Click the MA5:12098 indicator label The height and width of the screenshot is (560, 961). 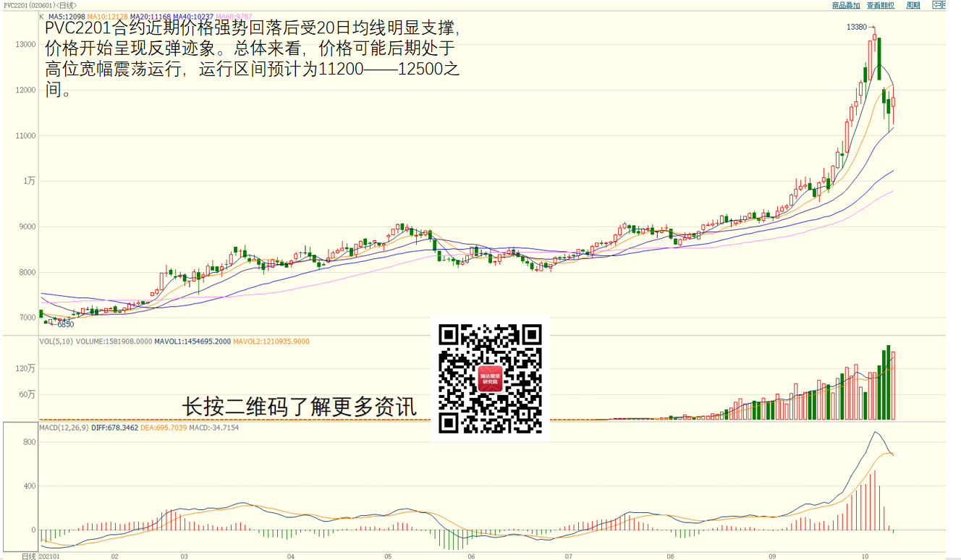click(67, 16)
